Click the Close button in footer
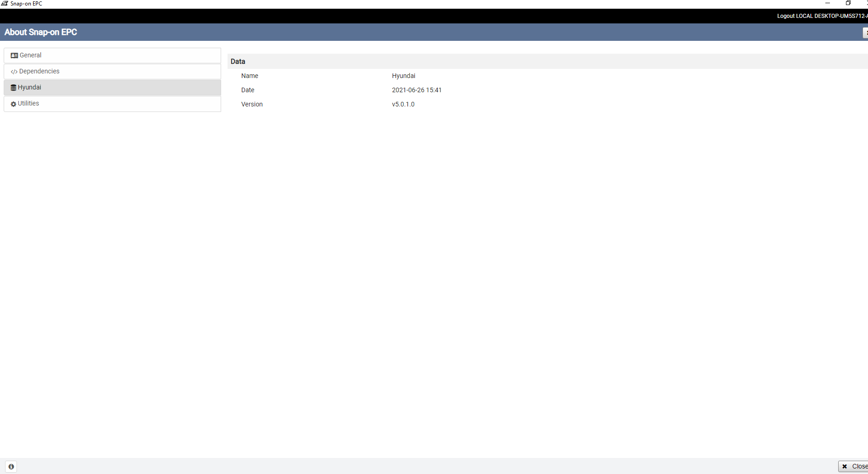The image size is (868, 474). [x=854, y=467]
